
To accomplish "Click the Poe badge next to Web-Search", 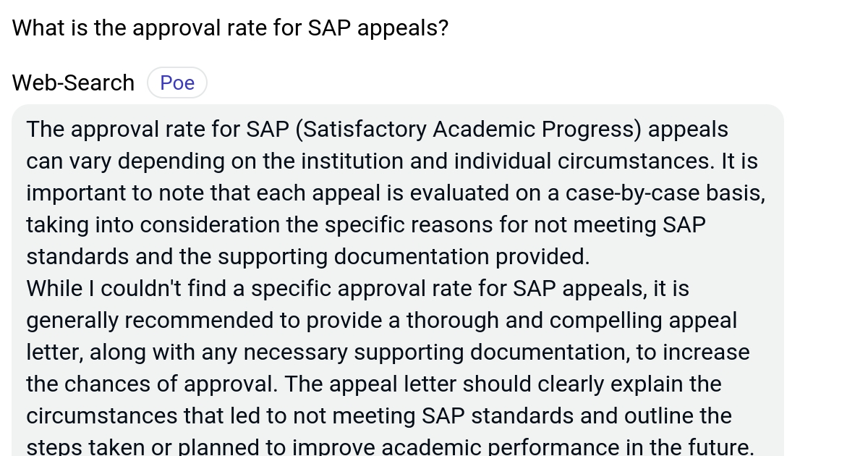I will [x=177, y=82].
